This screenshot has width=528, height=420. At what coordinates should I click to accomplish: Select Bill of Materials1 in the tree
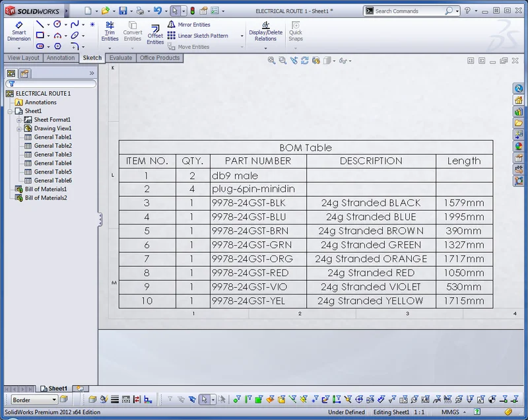[46, 189]
